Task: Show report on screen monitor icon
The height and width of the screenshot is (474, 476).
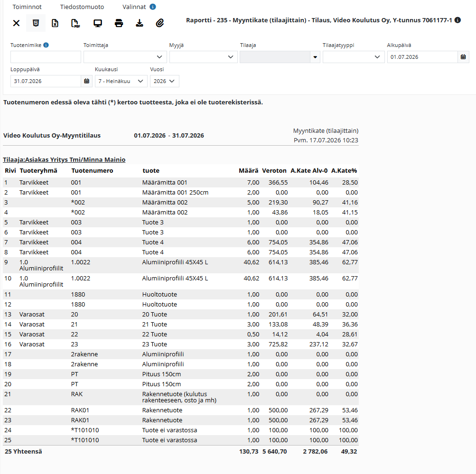Action: pyautogui.click(x=98, y=23)
